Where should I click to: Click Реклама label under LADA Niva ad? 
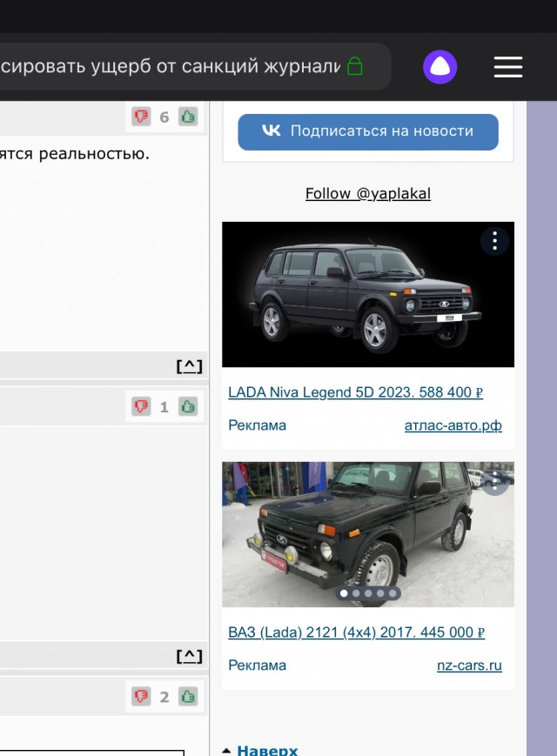pos(257,425)
